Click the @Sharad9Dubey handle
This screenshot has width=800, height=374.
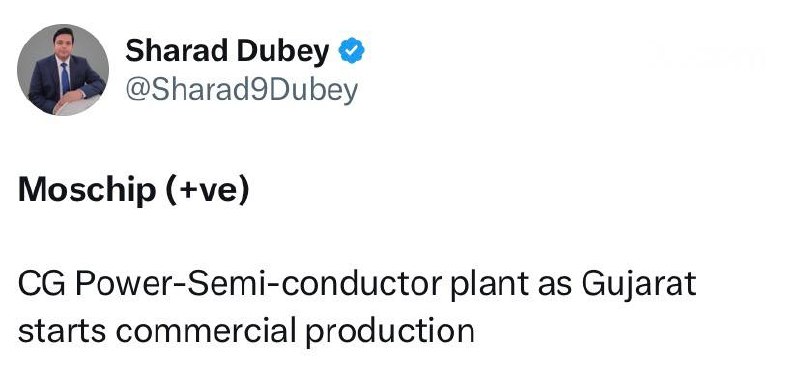(x=242, y=90)
